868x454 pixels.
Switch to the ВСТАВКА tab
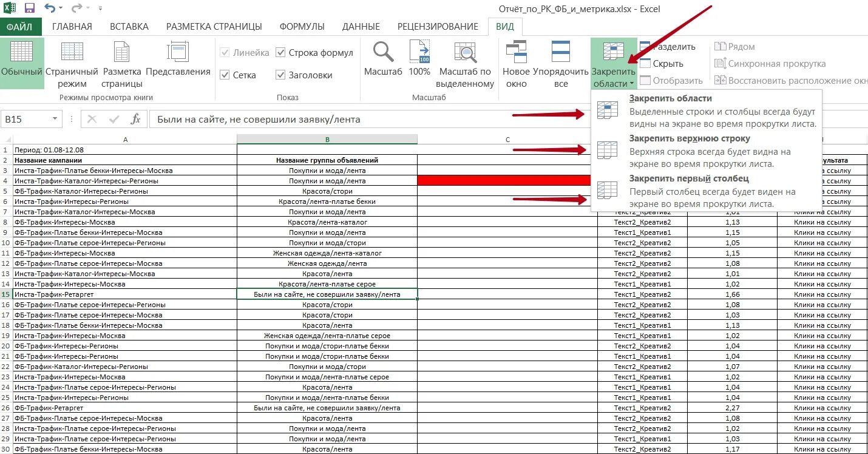(129, 27)
